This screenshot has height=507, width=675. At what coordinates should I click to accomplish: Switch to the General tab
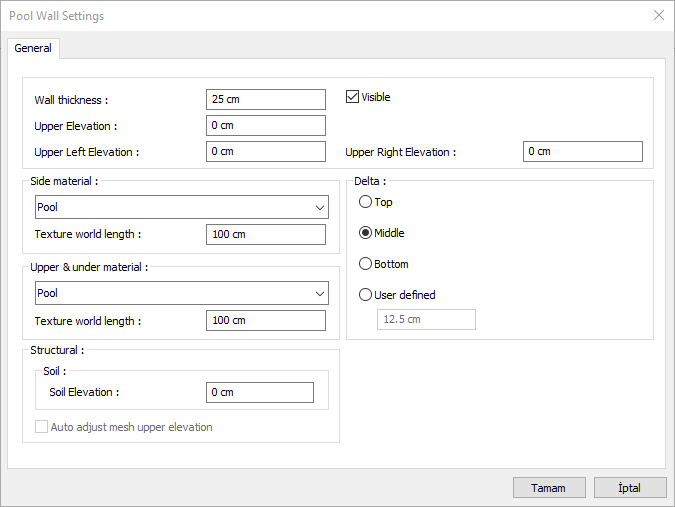tap(34, 48)
